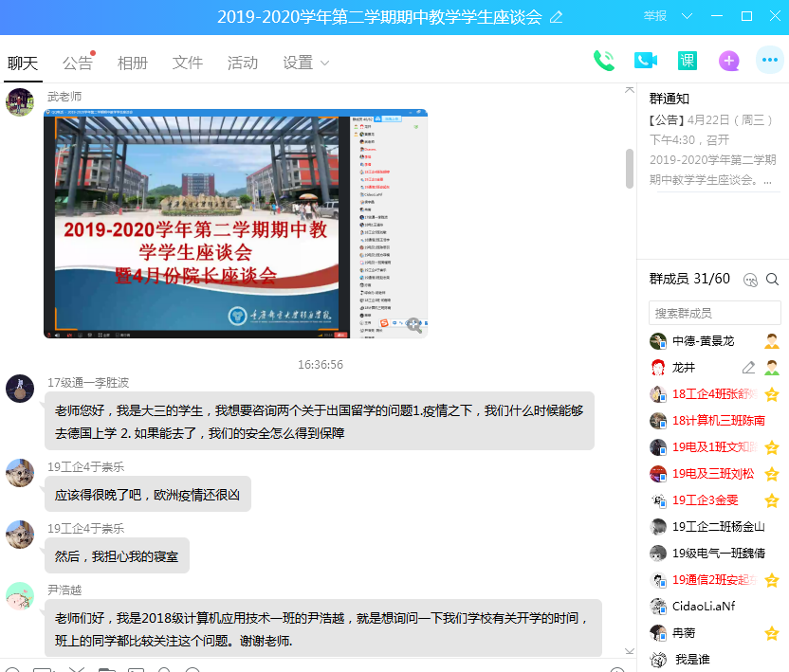The width and height of the screenshot is (789, 672).
Task: Start a group video call
Action: click(x=646, y=61)
